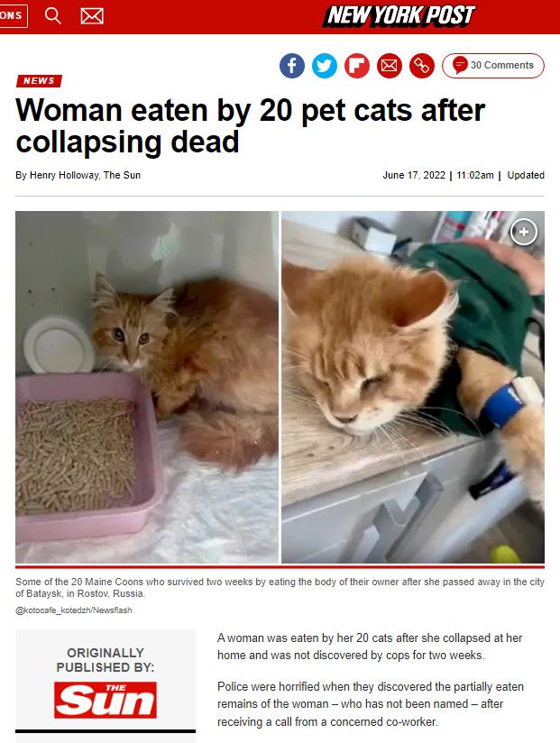The width and height of the screenshot is (560, 743).
Task: Open the search magnifier icon
Action: click(x=52, y=16)
